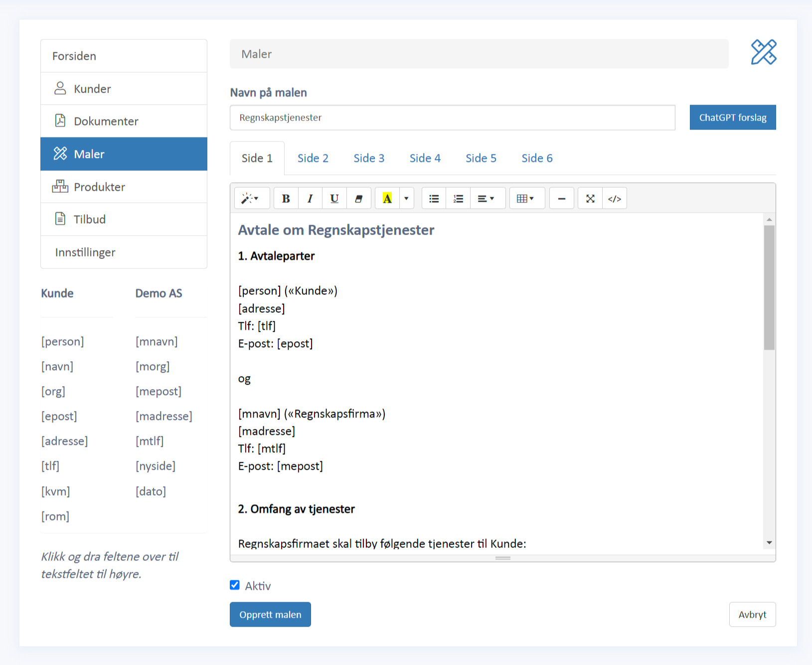Viewport: 812px width, 665px height.
Task: Apply italic formatting in editor
Action: click(310, 199)
